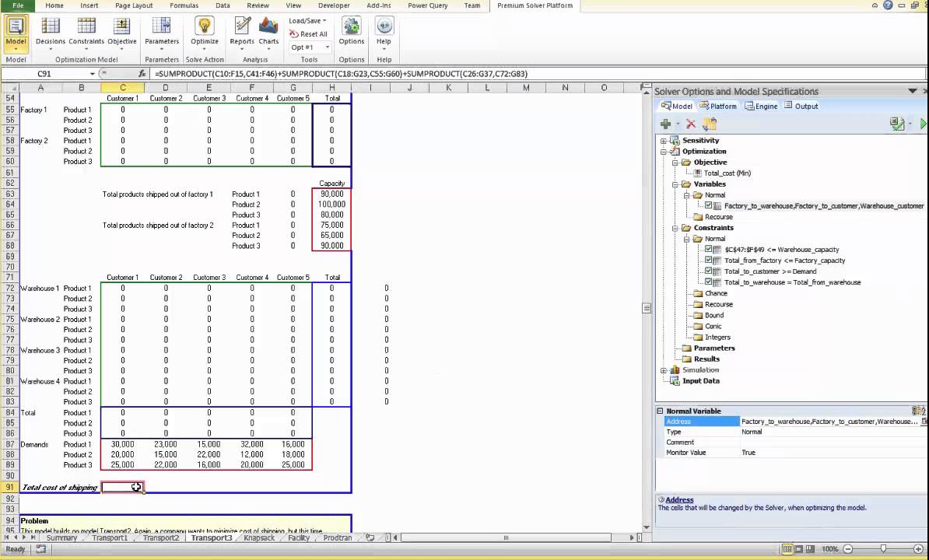Screen dimensions: 929x560
Task: Click the Reset All icon
Action: pos(294,33)
